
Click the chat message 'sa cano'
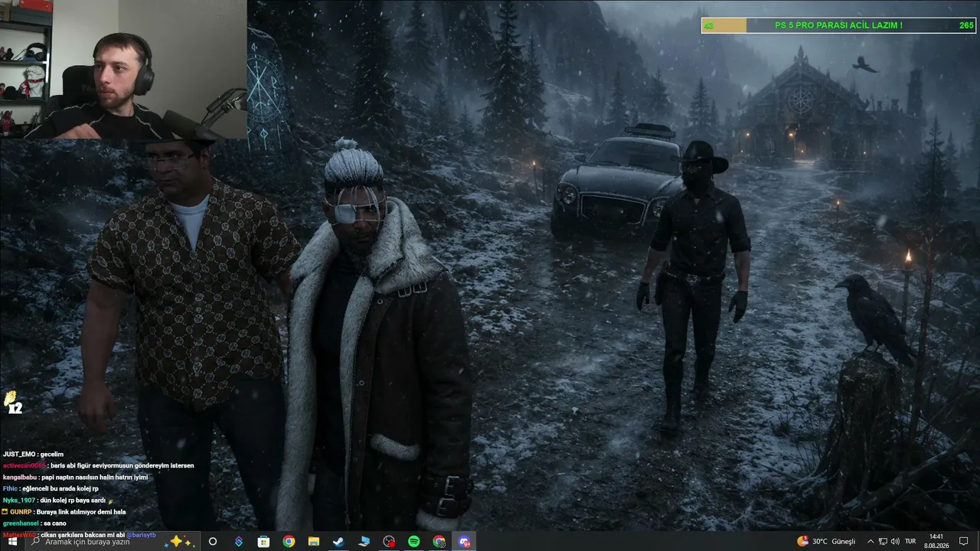(55, 523)
